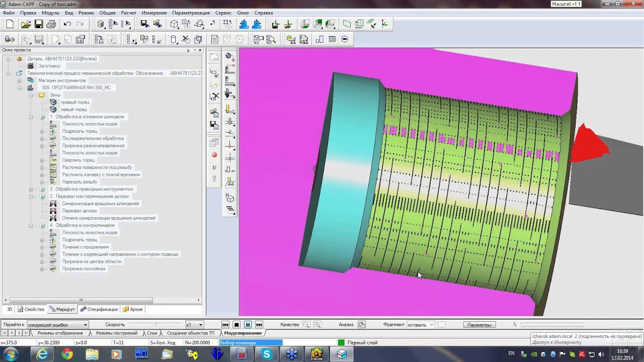Switch to the Слои tab
This screenshot has height=362, width=644.
[152, 333]
